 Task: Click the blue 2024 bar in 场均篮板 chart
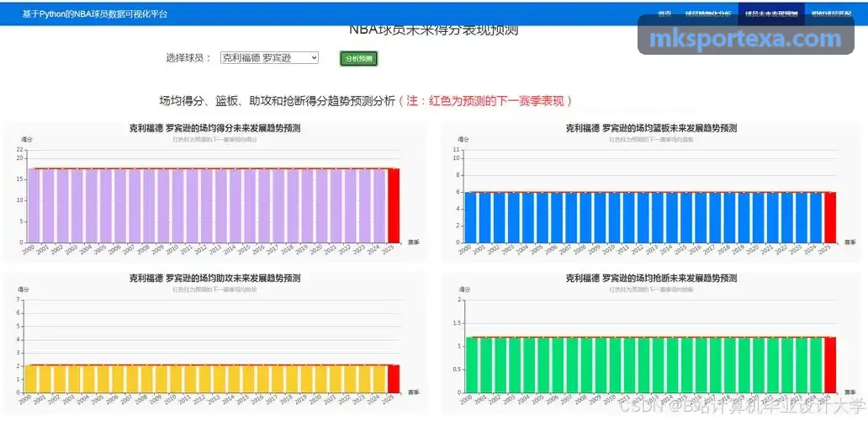[x=816, y=217]
